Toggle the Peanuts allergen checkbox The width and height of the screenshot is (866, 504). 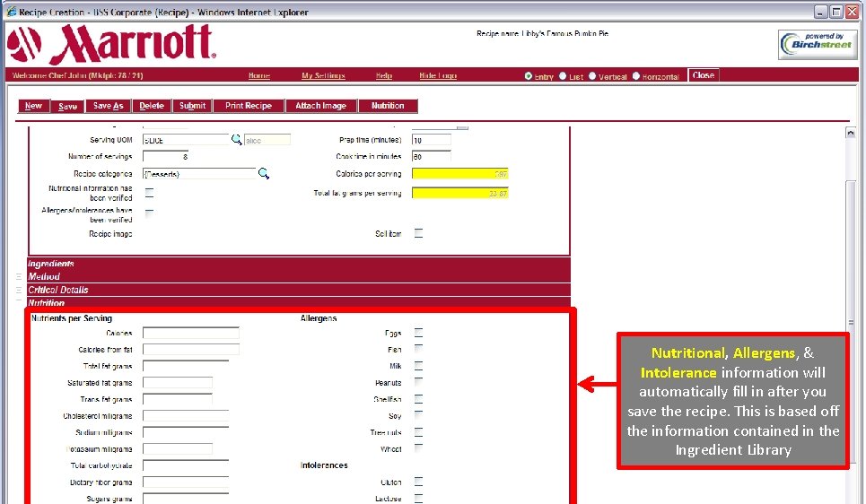tap(418, 382)
